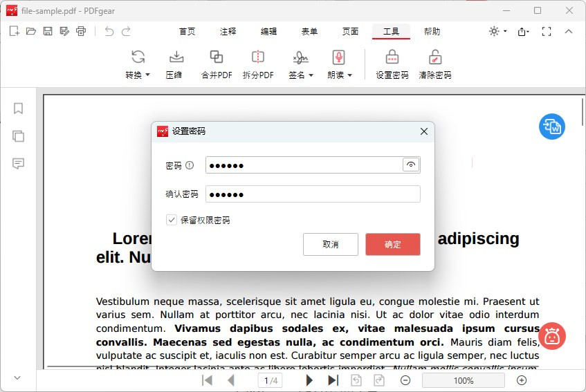Toggle password visibility eye icon
The height and width of the screenshot is (392, 586).
(x=411, y=165)
